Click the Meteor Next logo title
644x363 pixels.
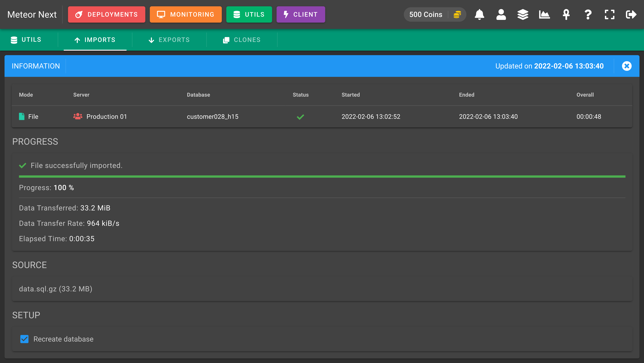coord(32,14)
